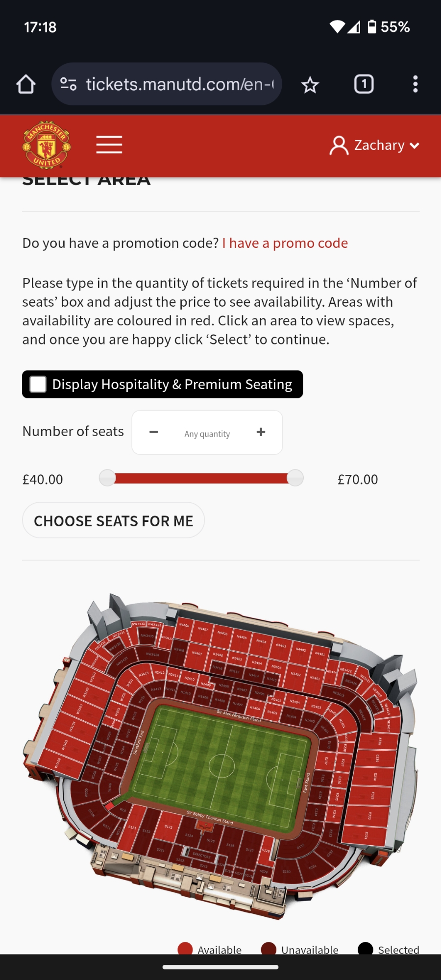
Task: Select stadium block S123 on the map
Action: point(169,828)
